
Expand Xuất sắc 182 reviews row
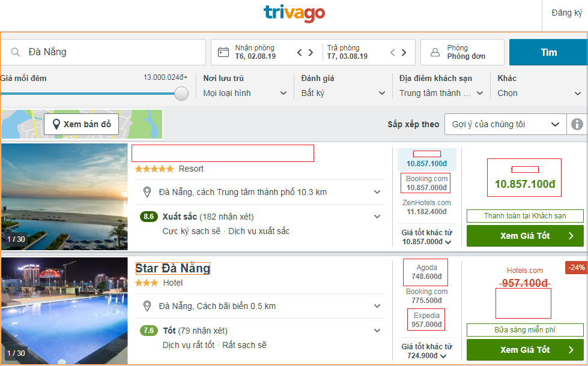point(260,224)
